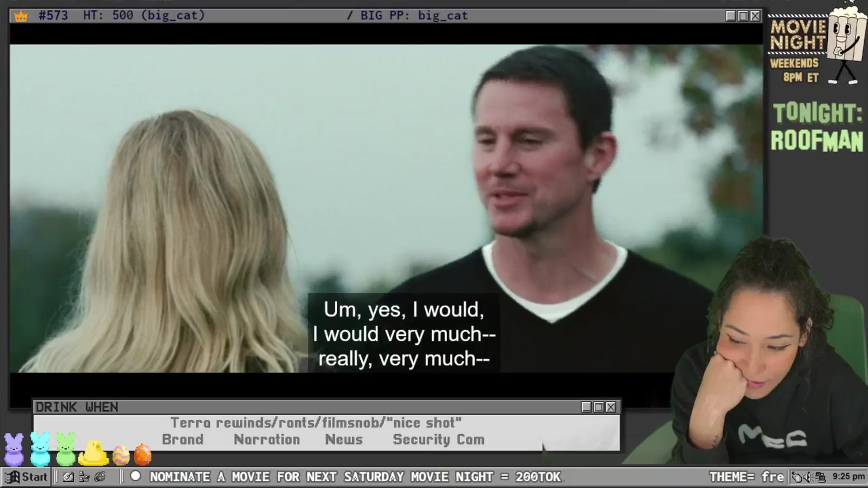The image size is (868, 488).
Task: Click the 'WEEKENDS 8PM ET' schedule text
Action: [x=794, y=70]
